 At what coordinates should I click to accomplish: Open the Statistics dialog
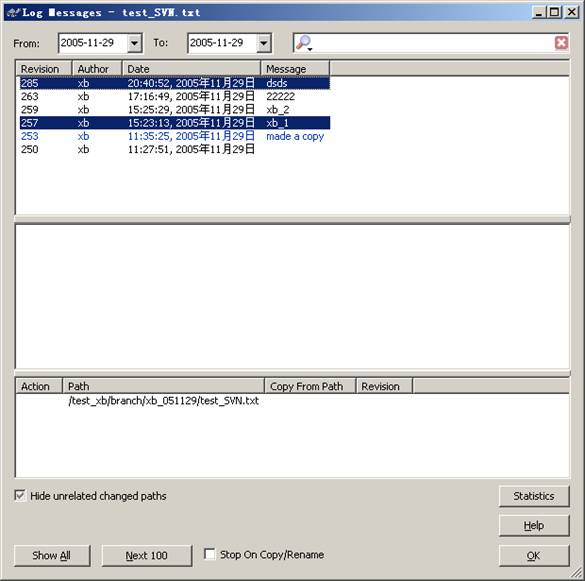pyautogui.click(x=534, y=496)
